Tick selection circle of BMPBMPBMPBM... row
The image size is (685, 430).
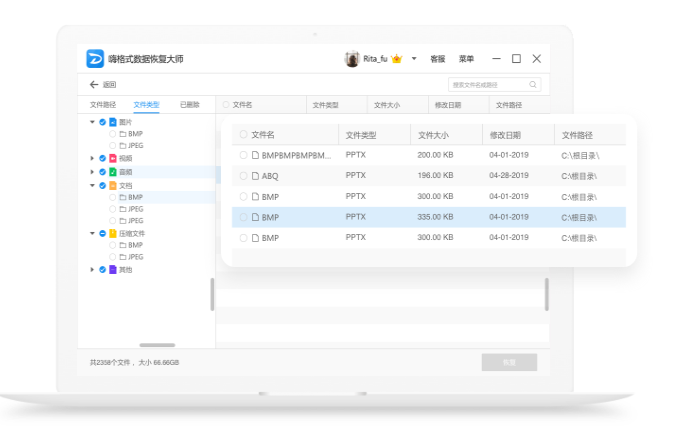click(x=243, y=155)
